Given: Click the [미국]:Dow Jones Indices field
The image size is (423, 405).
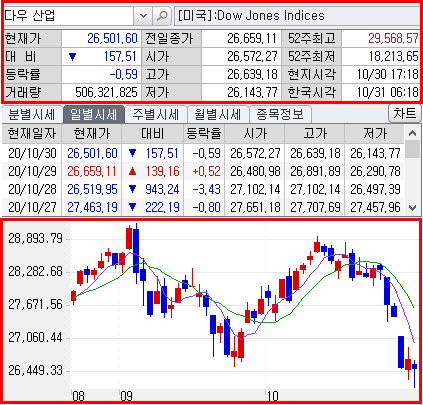Looking at the screenshot, I should click(x=297, y=16).
